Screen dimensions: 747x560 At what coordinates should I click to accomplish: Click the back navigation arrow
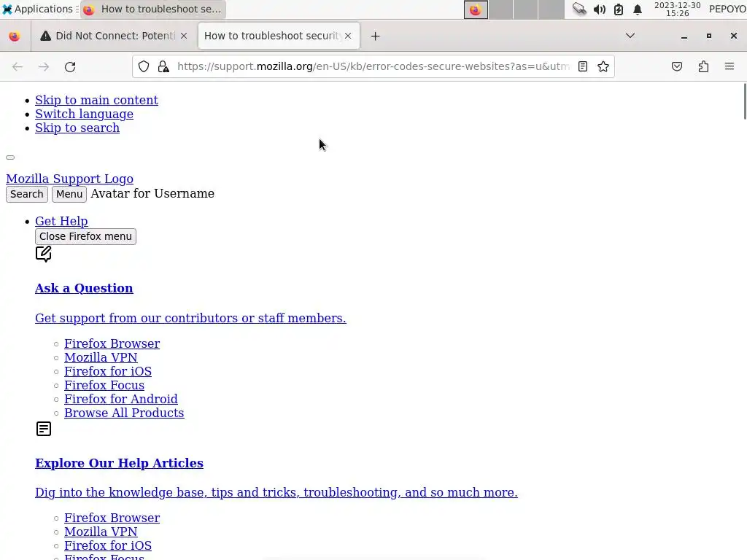tap(18, 66)
